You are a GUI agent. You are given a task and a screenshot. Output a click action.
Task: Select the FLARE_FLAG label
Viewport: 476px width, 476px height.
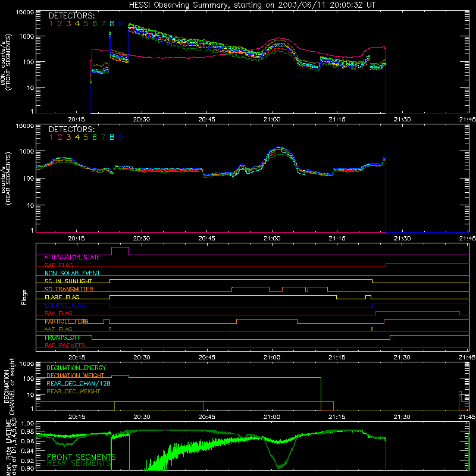[x=62, y=297]
